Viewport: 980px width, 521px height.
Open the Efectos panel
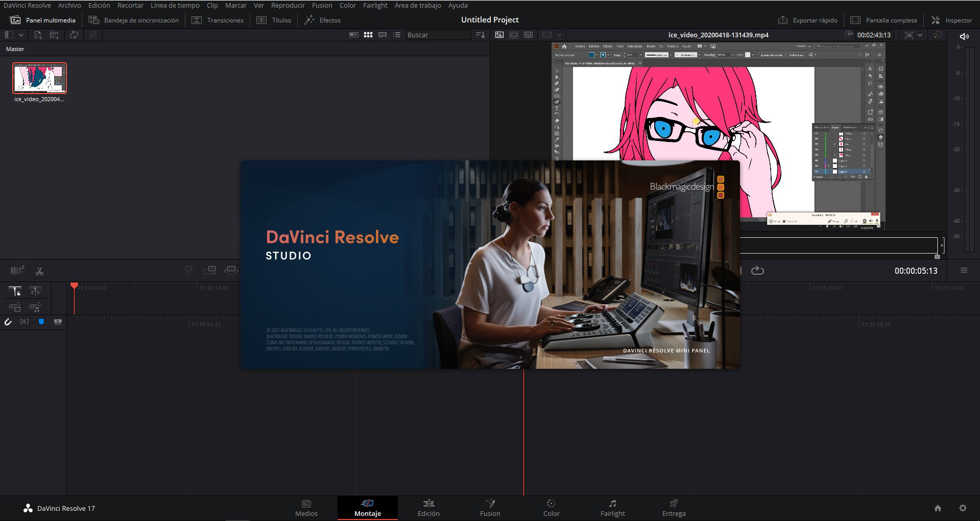pyautogui.click(x=323, y=20)
